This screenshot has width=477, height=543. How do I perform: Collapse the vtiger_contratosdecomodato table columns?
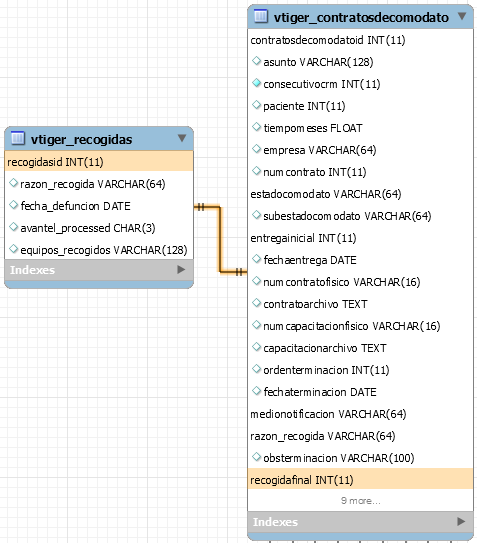(x=462, y=16)
